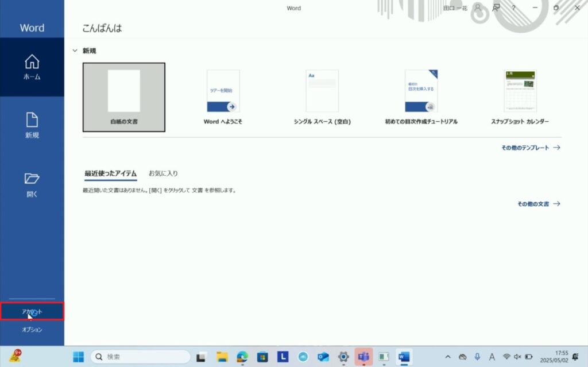Open the 開く page in sidebar

tap(32, 184)
